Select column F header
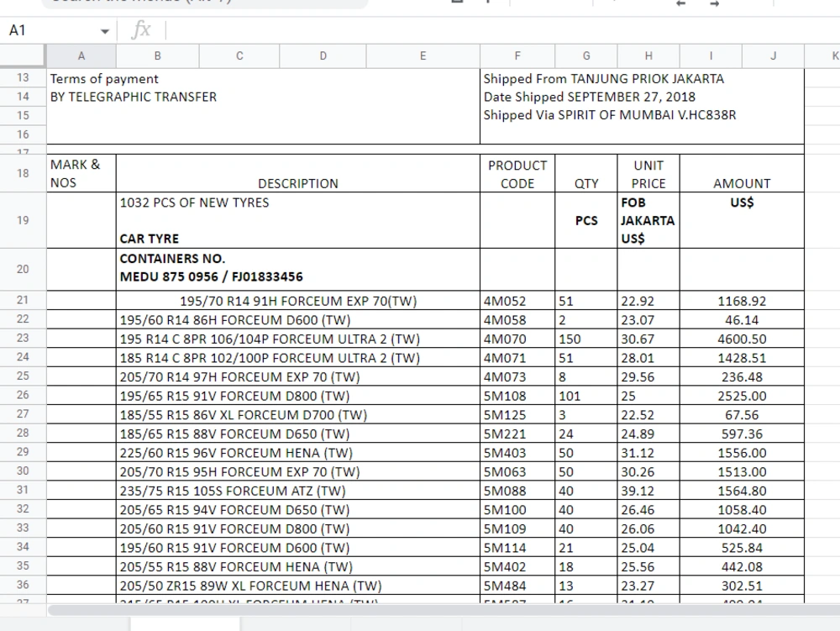This screenshot has height=631, width=840. [x=517, y=55]
